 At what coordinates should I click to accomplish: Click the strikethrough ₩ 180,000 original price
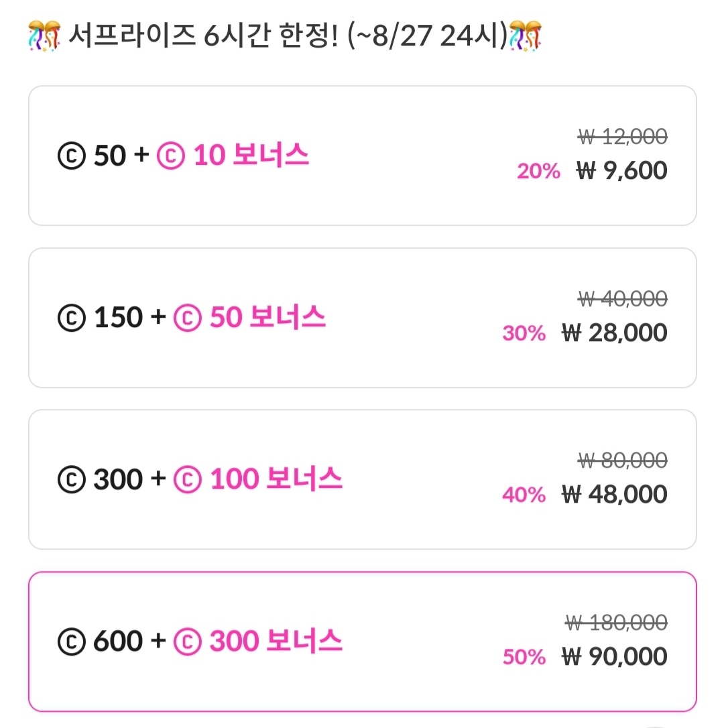pyautogui.click(x=616, y=622)
